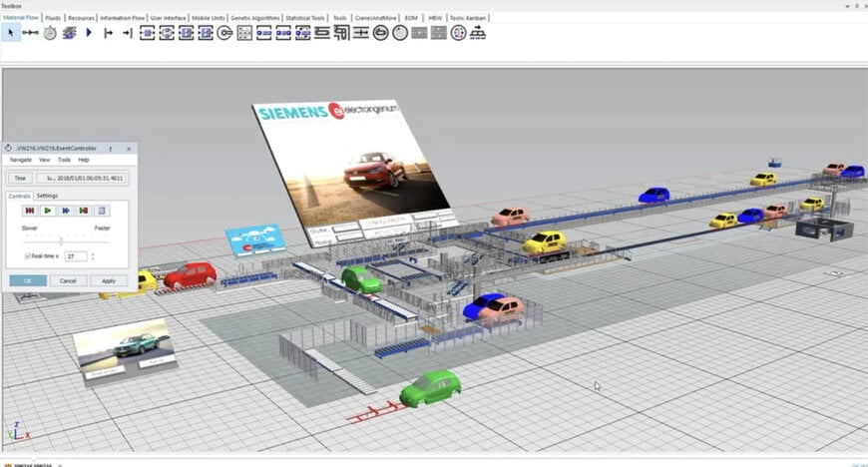Open the HBW toolbox tab
Screen dimensions: 868x467
[x=435, y=18]
